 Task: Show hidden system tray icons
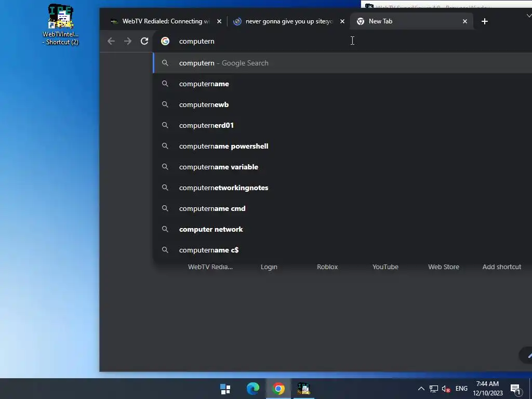(421, 389)
